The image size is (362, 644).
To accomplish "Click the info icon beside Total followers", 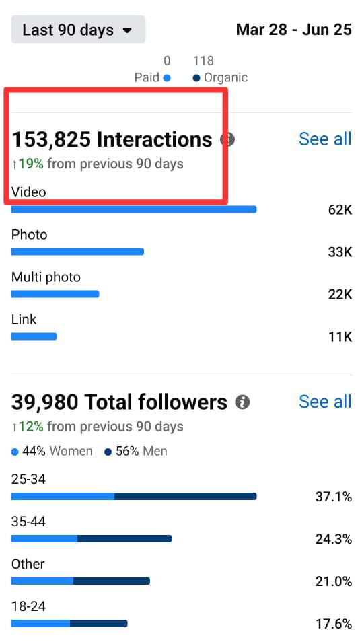I will [x=242, y=402].
